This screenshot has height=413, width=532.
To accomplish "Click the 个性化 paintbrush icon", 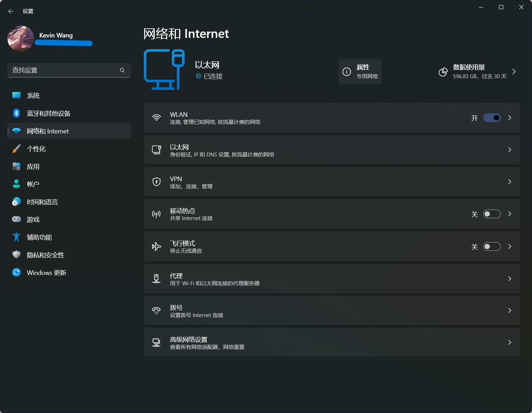I will (16, 149).
